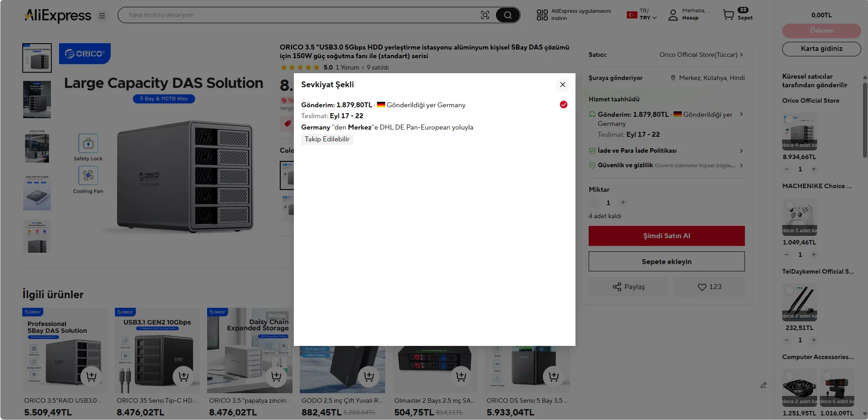Click the 5.933,04TL price text
The image size is (868, 420).
click(x=510, y=412)
